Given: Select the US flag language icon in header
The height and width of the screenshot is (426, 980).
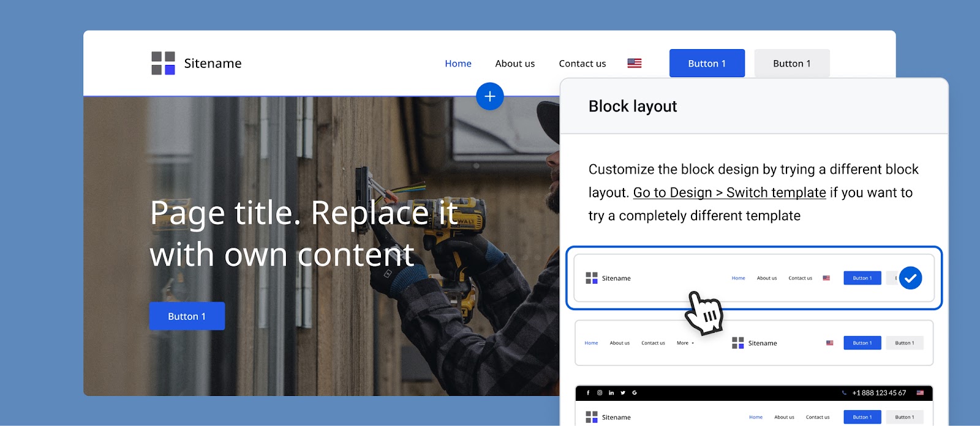Looking at the screenshot, I should click(635, 63).
